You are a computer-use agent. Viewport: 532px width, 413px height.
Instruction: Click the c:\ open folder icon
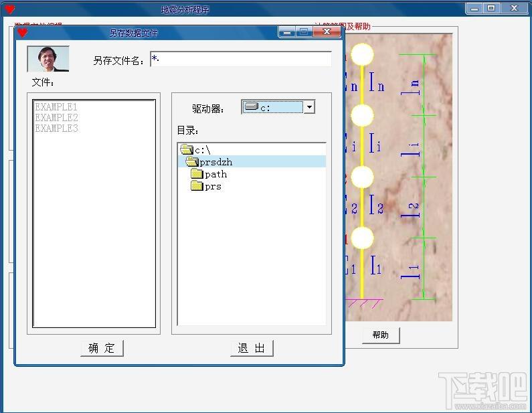pos(187,149)
